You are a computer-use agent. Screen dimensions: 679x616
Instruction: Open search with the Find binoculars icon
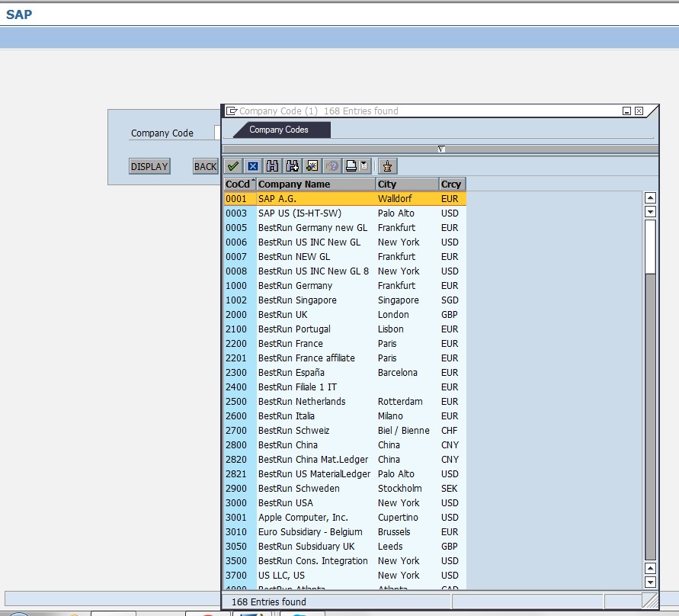tap(273, 165)
